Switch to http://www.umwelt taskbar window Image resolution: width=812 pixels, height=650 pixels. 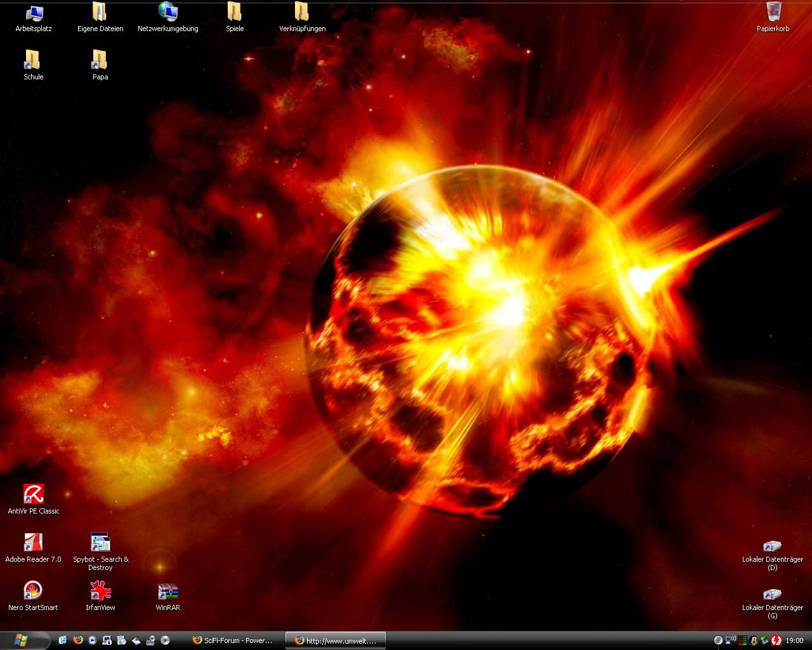(335, 640)
